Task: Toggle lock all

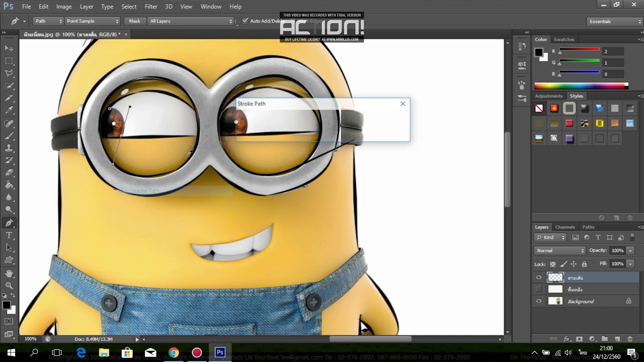Action: coord(584,264)
